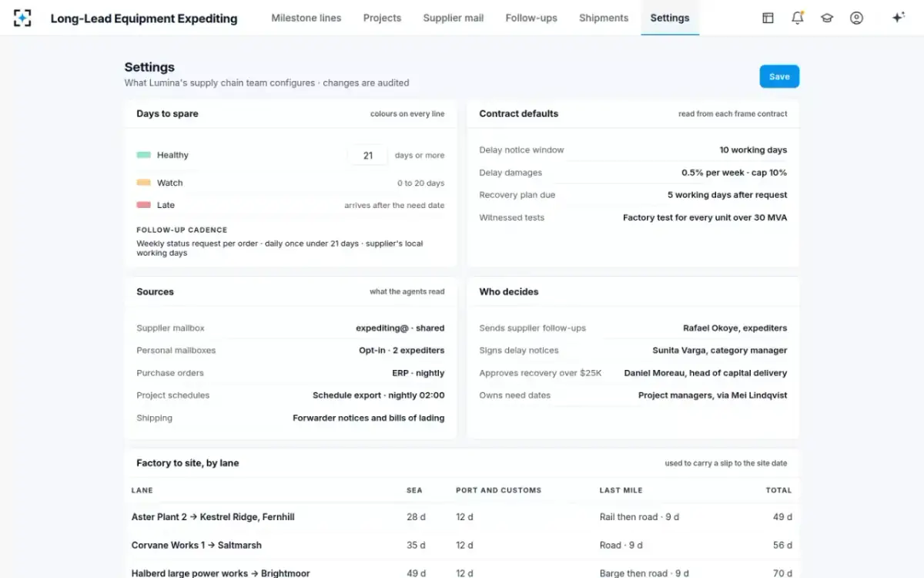This screenshot has width=924, height=578.
Task: Select the Aster Plant 2 lane row
Action: 462,517
